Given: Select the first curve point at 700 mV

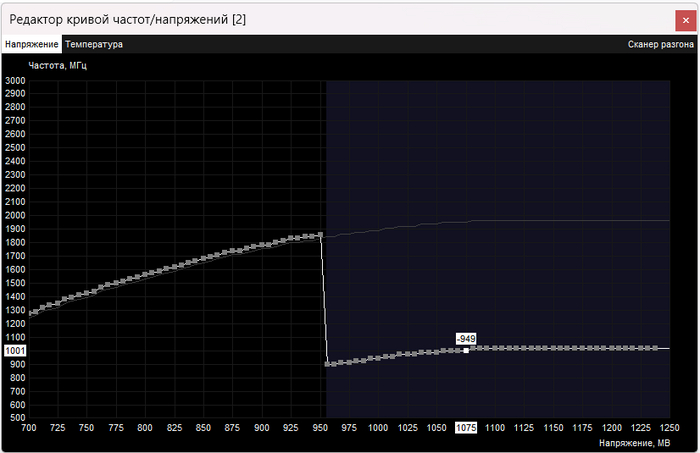Looking at the screenshot, I should [x=30, y=313].
